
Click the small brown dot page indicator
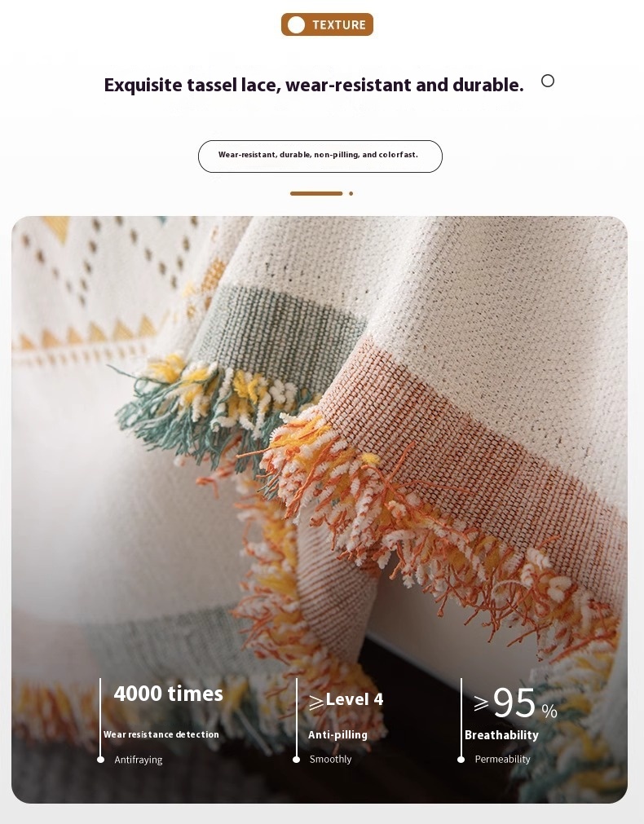click(x=351, y=193)
